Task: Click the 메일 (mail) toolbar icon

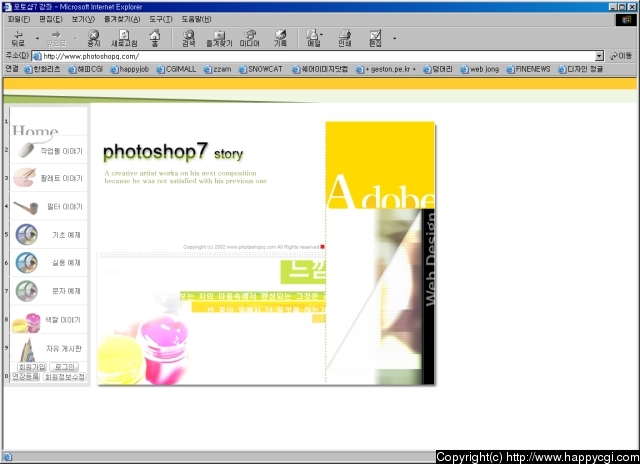Action: pyautogui.click(x=314, y=38)
